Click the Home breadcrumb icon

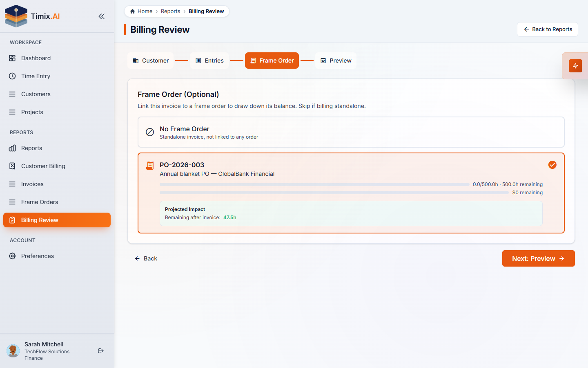(x=132, y=11)
